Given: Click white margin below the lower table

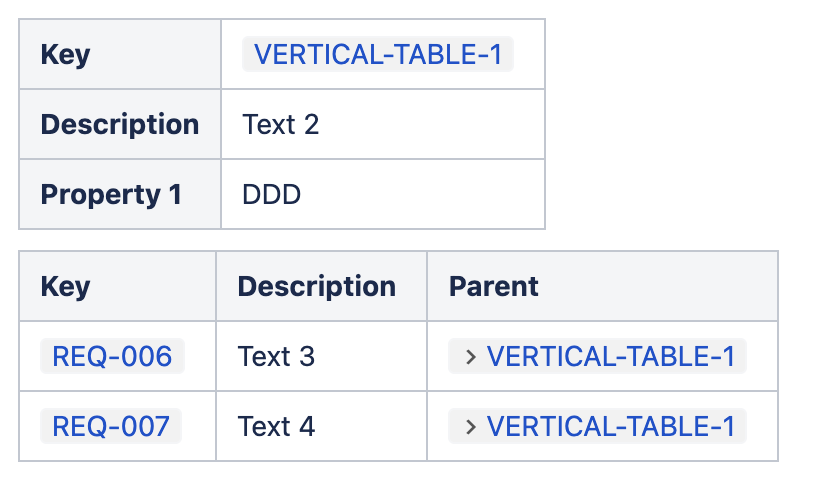Looking at the screenshot, I should tap(400, 472).
